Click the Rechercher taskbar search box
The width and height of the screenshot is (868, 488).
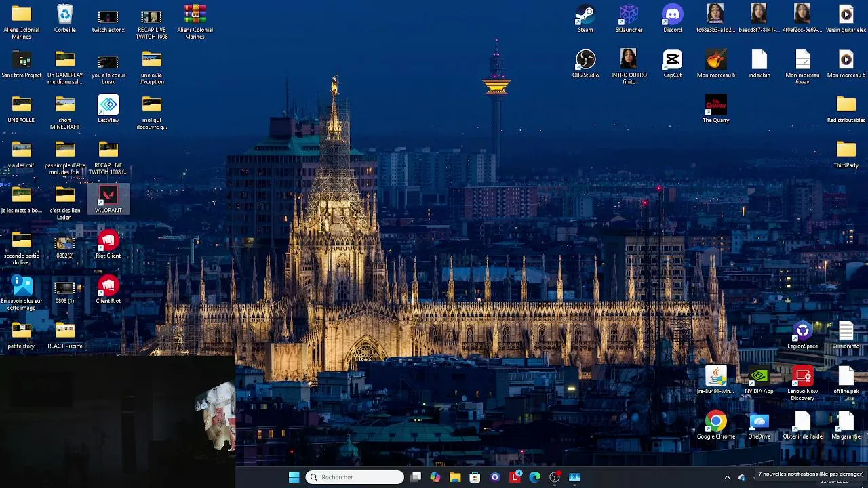click(355, 477)
